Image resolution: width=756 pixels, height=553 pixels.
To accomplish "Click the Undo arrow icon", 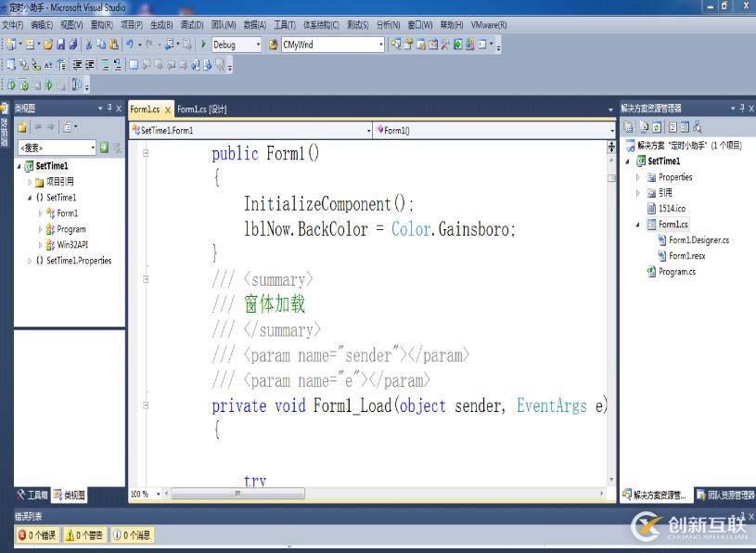I will click(x=130, y=45).
